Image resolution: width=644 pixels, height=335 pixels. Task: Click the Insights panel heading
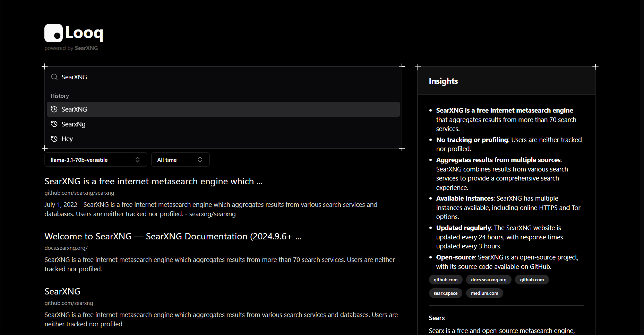[443, 81]
